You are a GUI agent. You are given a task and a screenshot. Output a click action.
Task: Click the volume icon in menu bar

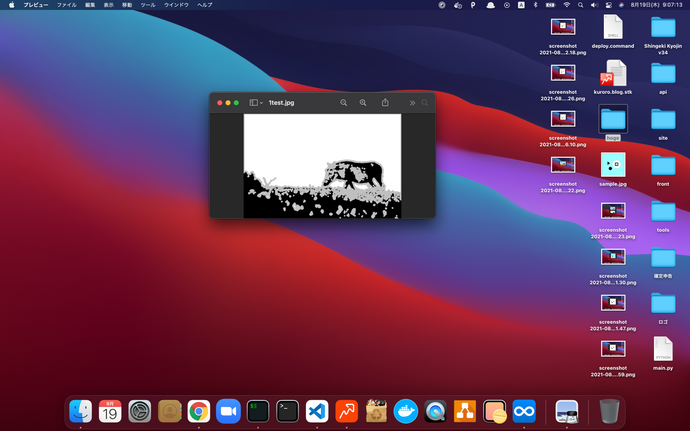coord(595,5)
